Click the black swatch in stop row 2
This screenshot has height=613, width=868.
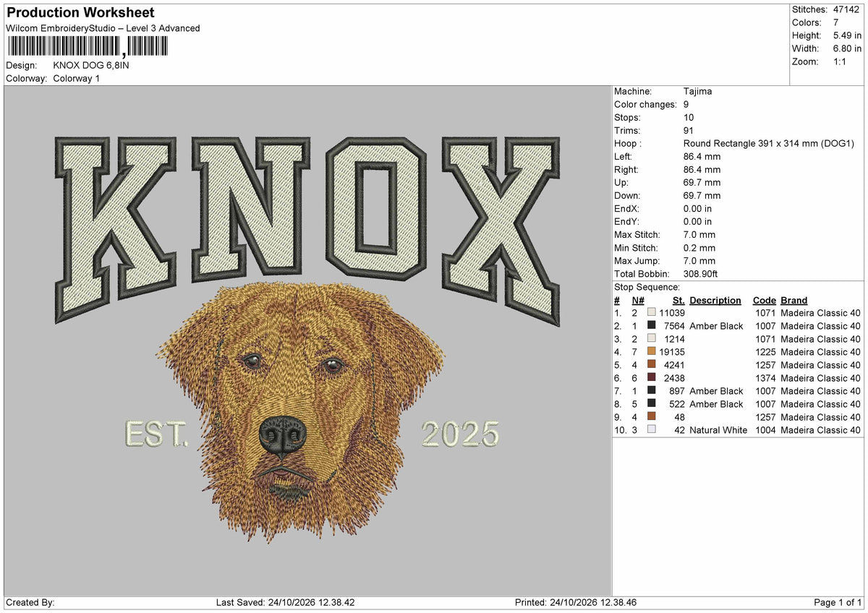[652, 326]
